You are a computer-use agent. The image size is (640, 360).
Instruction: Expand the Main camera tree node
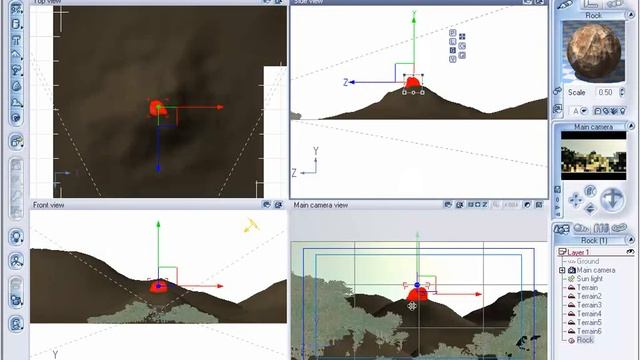pos(562,270)
